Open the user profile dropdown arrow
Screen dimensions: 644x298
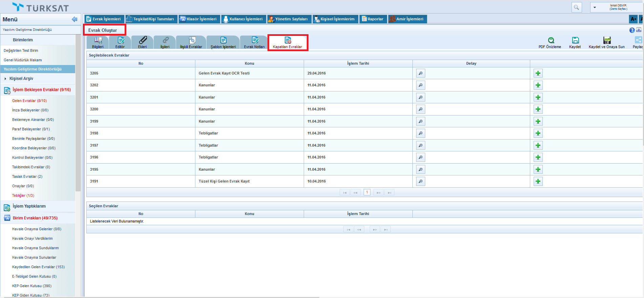(x=595, y=7)
